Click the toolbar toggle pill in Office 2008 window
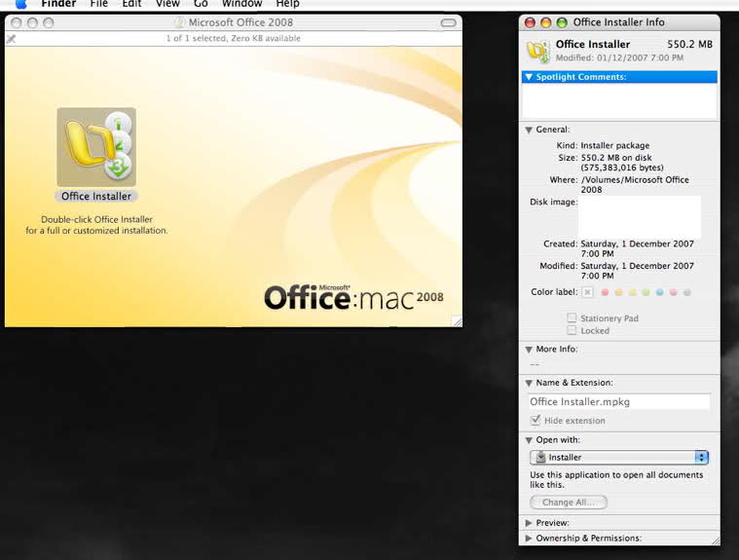This screenshot has height=560, width=739. coord(448,22)
